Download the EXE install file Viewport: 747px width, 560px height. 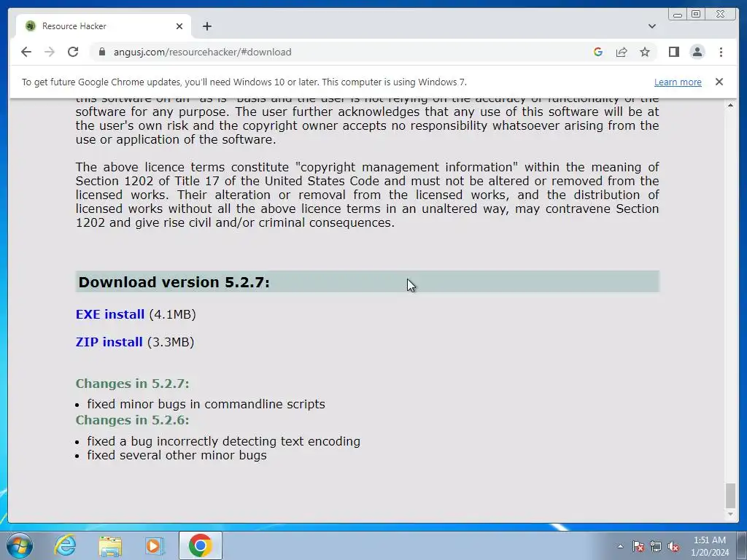tap(109, 314)
